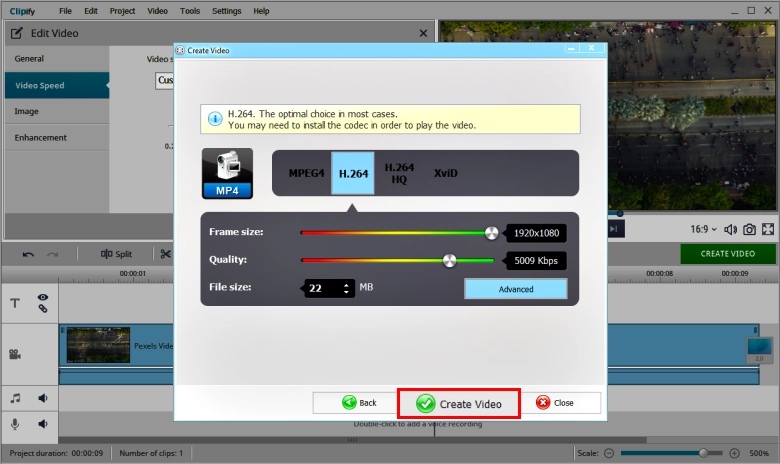Open the Tools menu
This screenshot has height=464, width=780.
[190, 11]
